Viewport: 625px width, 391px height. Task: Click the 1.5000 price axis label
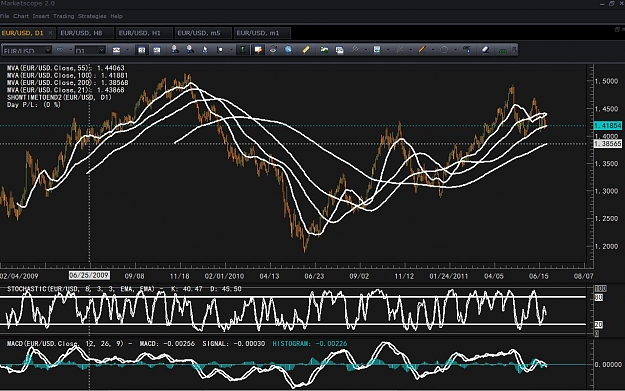coord(606,81)
